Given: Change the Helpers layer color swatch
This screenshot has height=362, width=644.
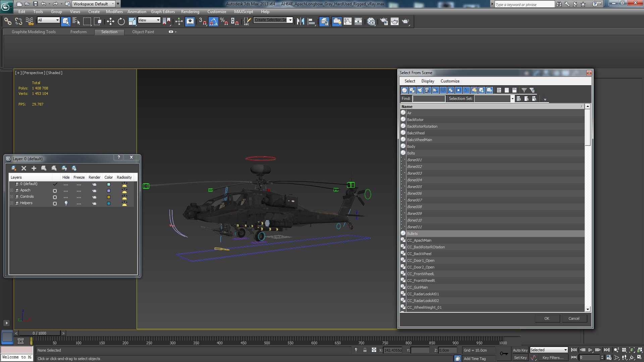Looking at the screenshot, I should 108,203.
